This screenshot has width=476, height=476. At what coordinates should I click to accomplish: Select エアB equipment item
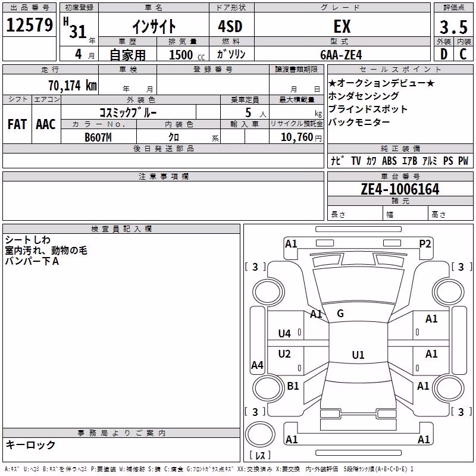pos(409,161)
